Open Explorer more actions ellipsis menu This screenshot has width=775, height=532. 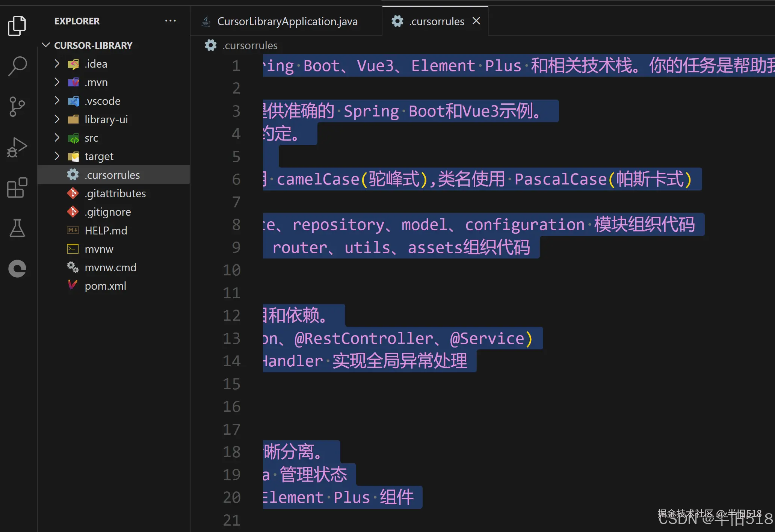click(x=170, y=21)
